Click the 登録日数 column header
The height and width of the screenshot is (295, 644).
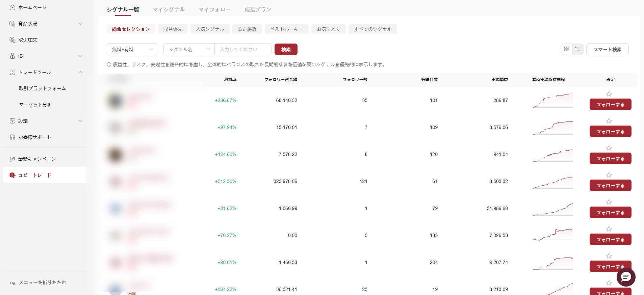[x=429, y=80]
